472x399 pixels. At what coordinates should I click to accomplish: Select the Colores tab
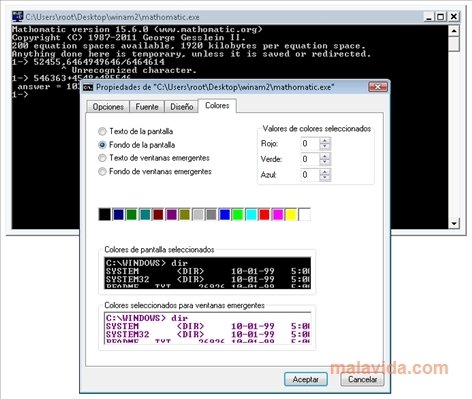[x=217, y=106]
